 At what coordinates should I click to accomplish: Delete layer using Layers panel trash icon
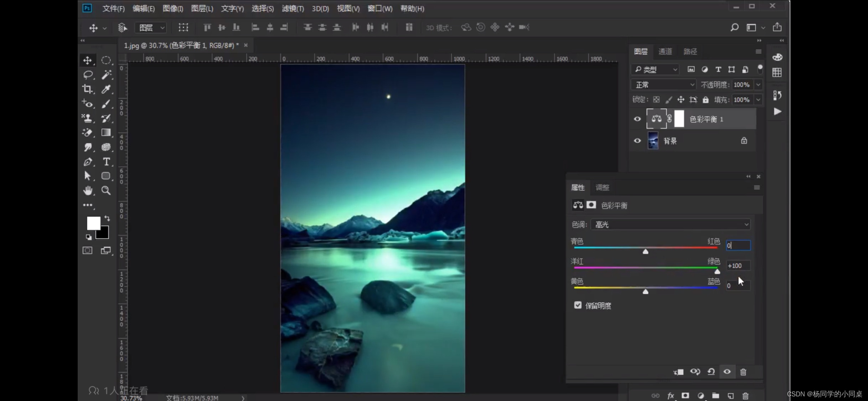[x=745, y=396]
